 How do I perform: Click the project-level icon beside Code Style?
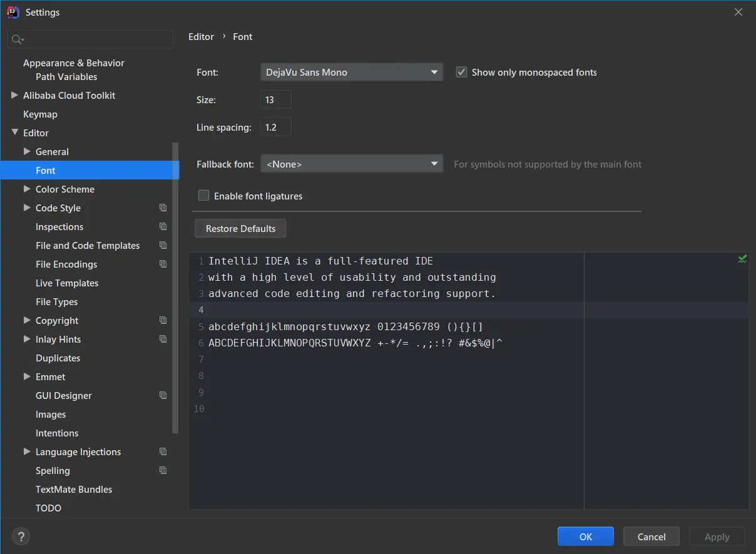point(163,208)
